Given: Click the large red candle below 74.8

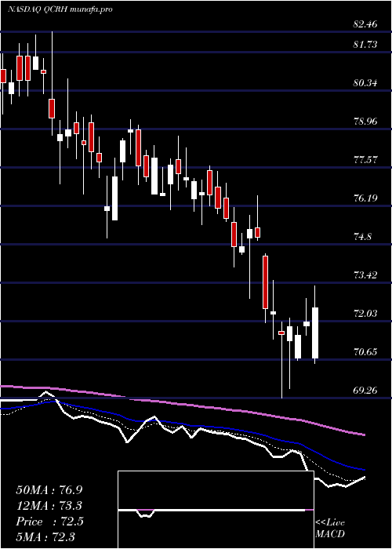Looking at the screenshot, I should click(265, 282).
